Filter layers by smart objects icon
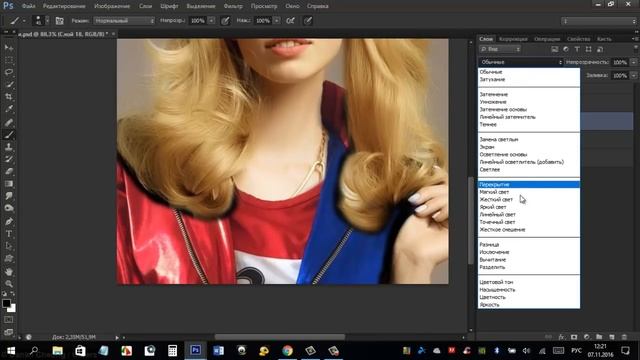The height and width of the screenshot is (360, 640). click(x=600, y=49)
